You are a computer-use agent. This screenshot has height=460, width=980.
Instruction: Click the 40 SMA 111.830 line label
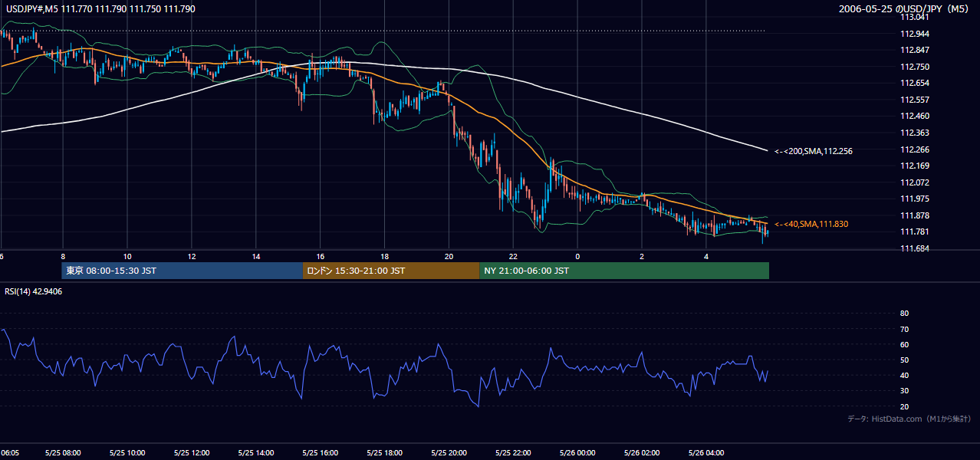tap(811, 224)
